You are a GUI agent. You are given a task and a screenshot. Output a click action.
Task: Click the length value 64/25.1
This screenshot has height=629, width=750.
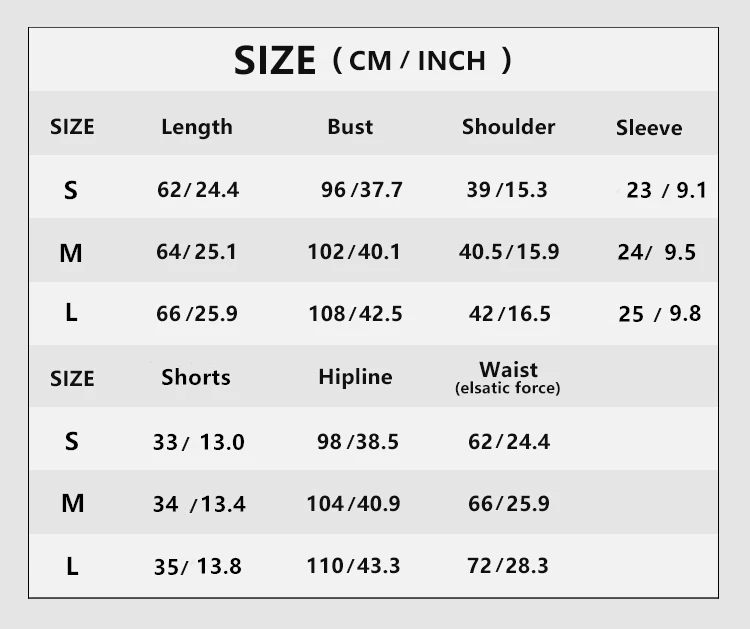(x=196, y=252)
